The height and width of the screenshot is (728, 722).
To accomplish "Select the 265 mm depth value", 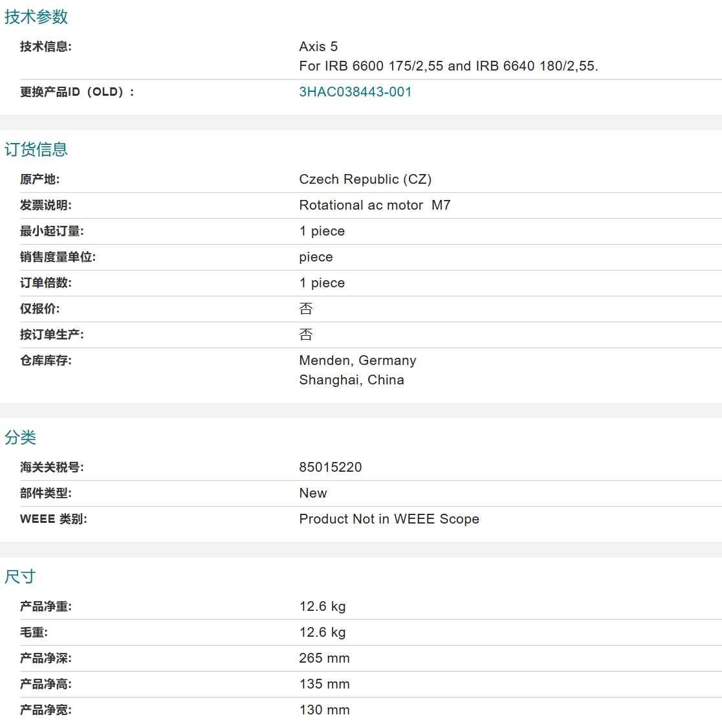I will (x=324, y=659).
